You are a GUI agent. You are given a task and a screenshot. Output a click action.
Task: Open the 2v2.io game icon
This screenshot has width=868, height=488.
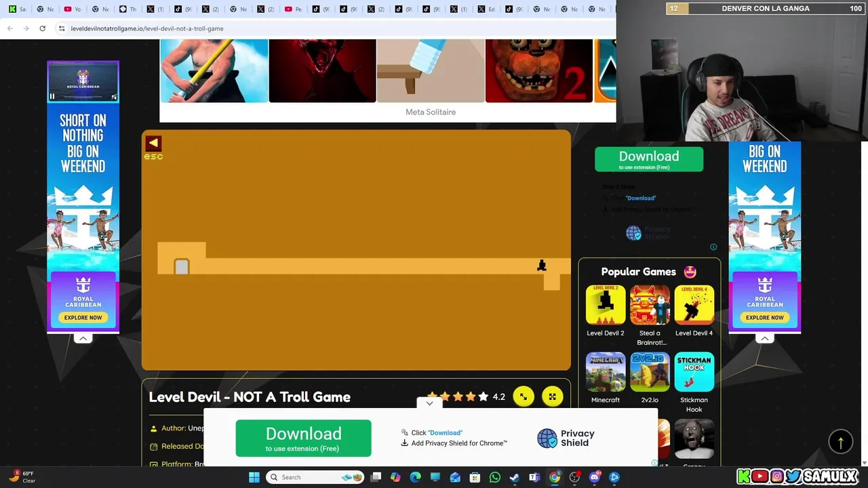650,371
